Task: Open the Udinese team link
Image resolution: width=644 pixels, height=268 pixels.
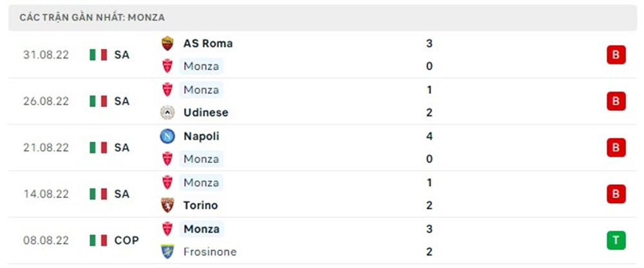Action: 205,113
